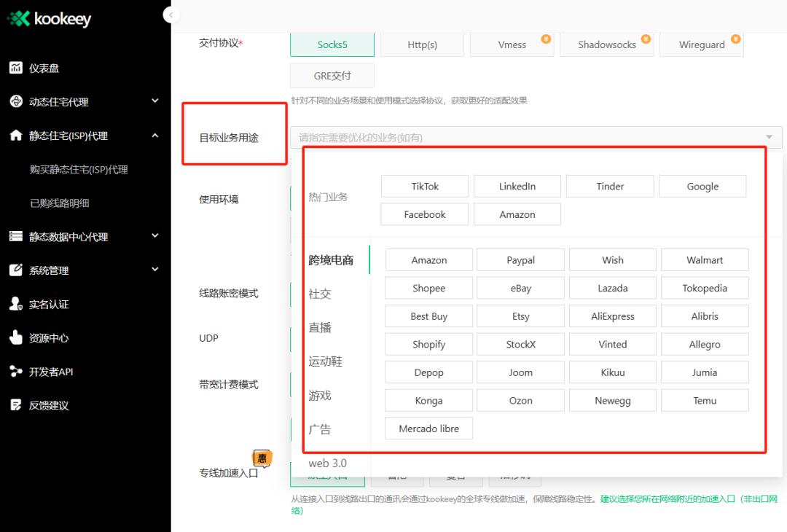Select the AliExpress option
Image resolution: width=787 pixels, height=532 pixels.
coord(613,316)
